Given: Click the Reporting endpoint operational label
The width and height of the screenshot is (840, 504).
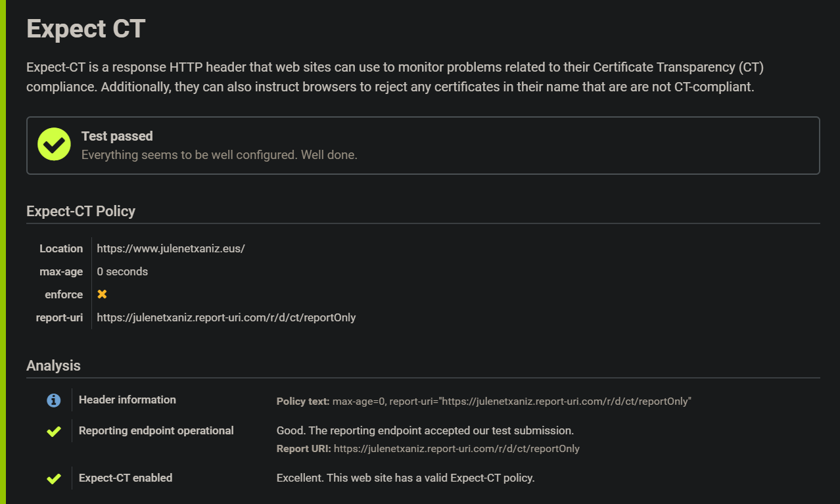Looking at the screenshot, I should pyautogui.click(x=156, y=430).
